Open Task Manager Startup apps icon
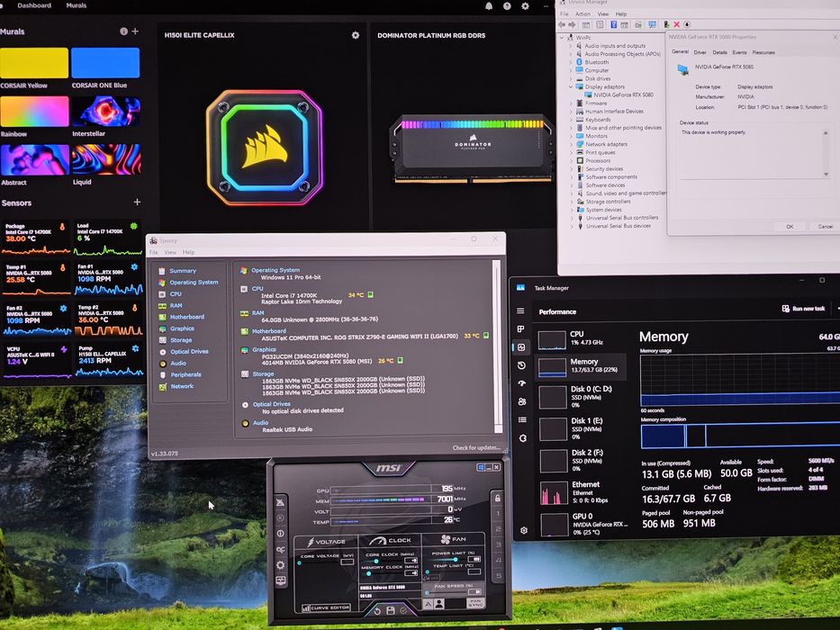Viewport: 840px width, 630px height. pos(522,383)
